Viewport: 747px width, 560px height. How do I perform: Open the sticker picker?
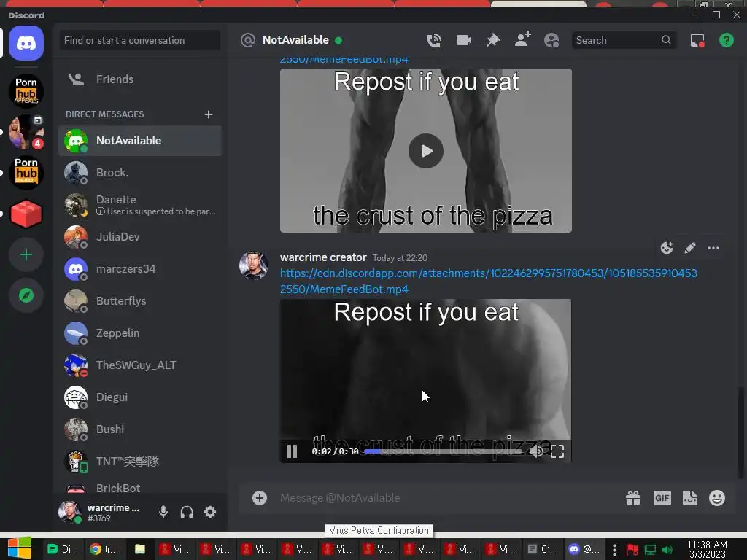(690, 498)
